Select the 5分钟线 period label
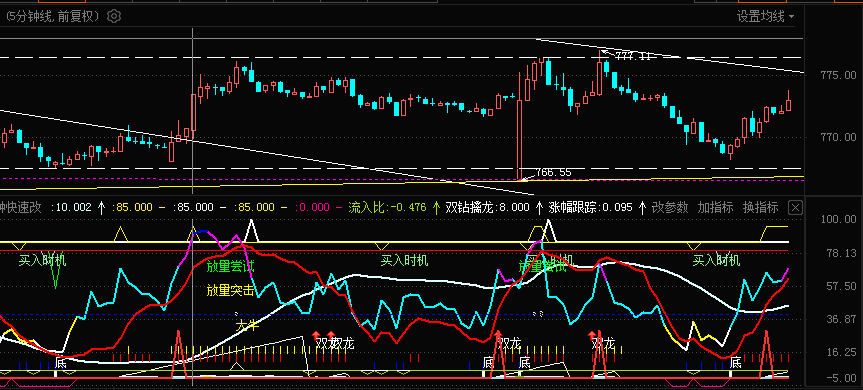Image resolution: width=863 pixels, height=390 pixels. tap(29, 17)
